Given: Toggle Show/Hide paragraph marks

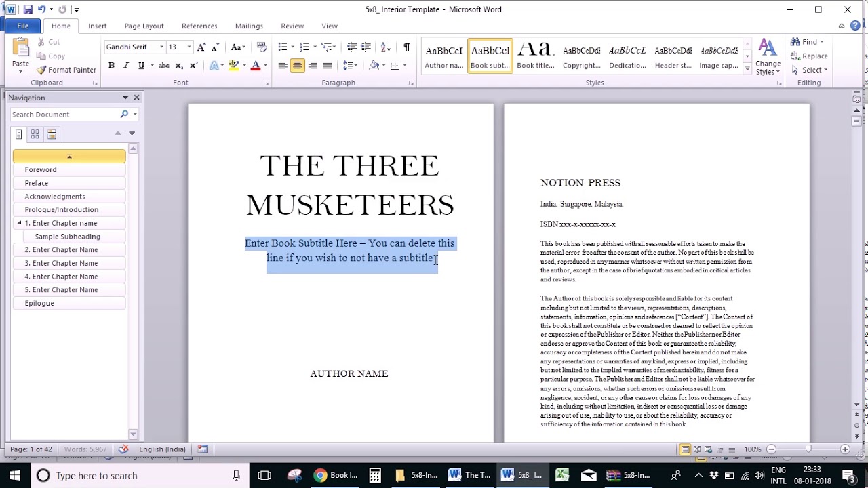Looking at the screenshot, I should tap(407, 47).
